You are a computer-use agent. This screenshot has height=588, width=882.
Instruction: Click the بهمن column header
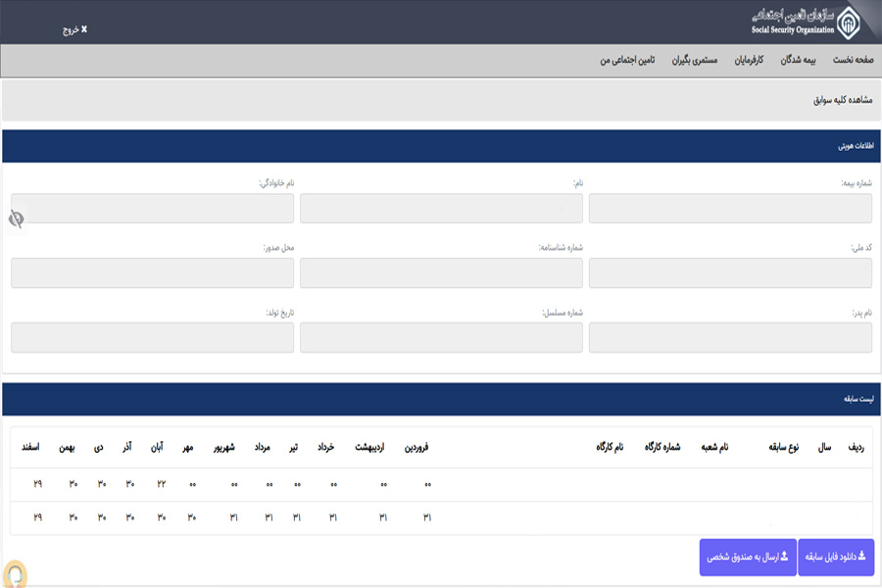coord(67,447)
